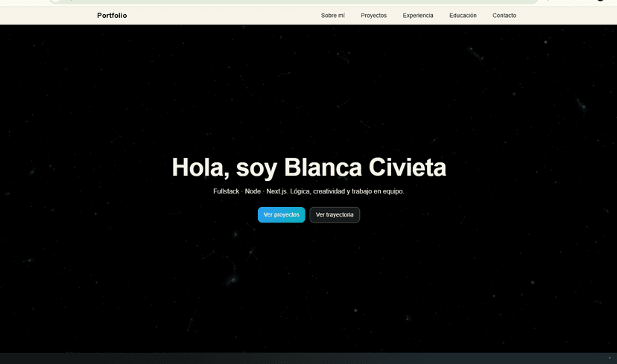Click the word Hola in the heading
The image size is (617, 364).
[x=199, y=167]
